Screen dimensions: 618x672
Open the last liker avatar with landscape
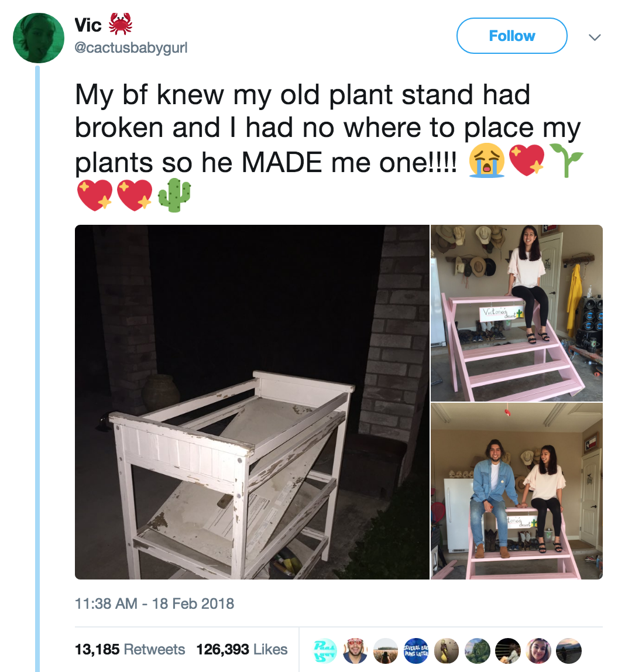569,651
